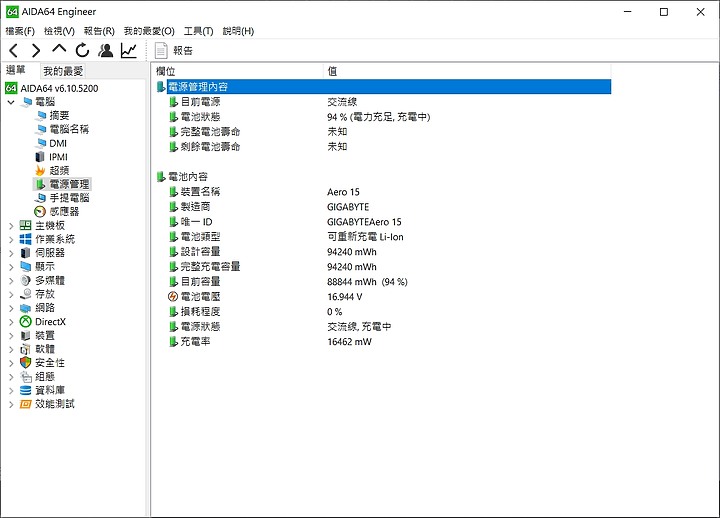Switch to the 選單 tab
Viewport: 720px width, 518px height.
(x=16, y=70)
